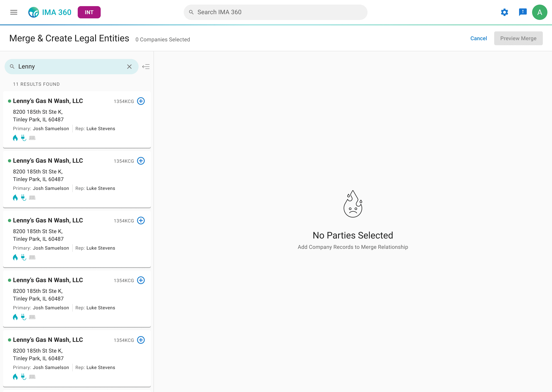The image size is (552, 392).
Task: Click the electric plug icon on the second card
Action: [23, 198]
